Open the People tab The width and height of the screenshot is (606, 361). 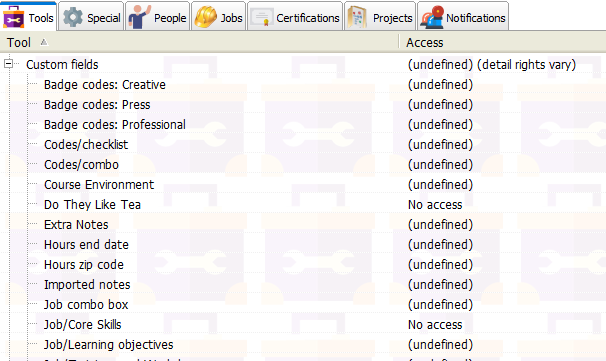(157, 16)
